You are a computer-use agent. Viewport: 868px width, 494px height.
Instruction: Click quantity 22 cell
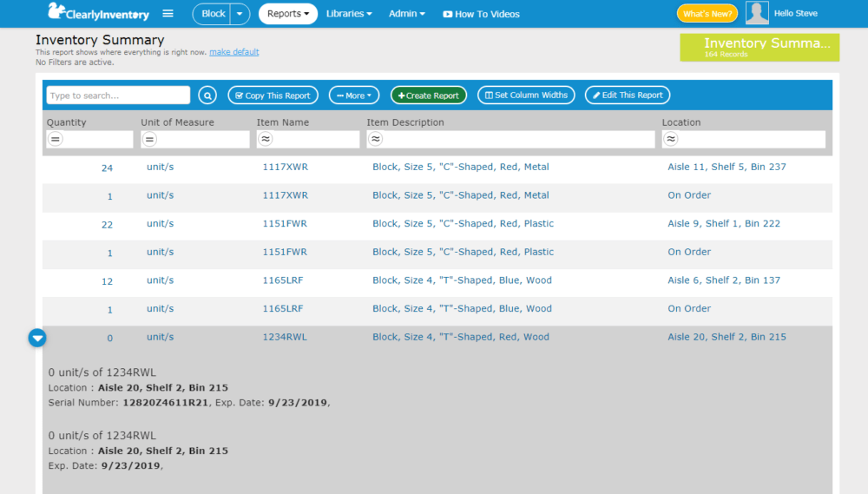point(107,225)
